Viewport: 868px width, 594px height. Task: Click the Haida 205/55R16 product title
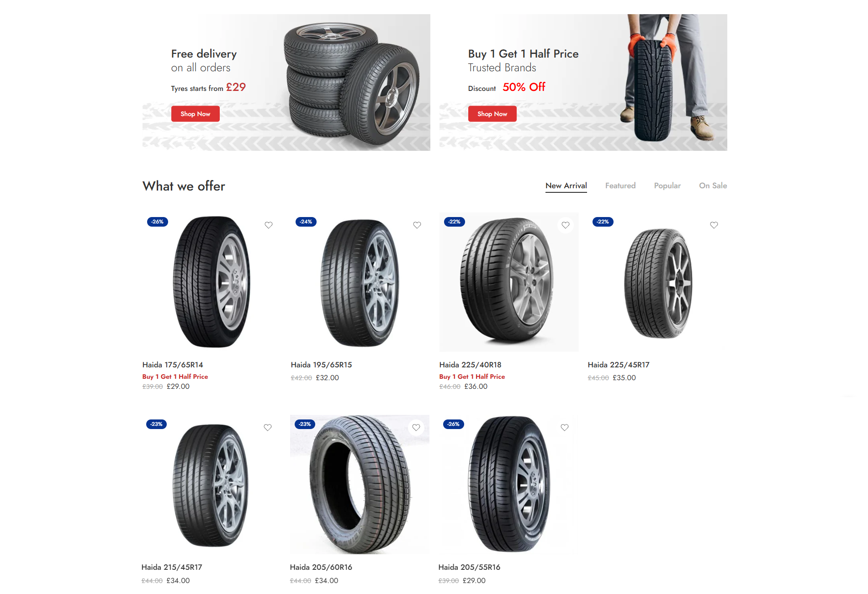(469, 567)
